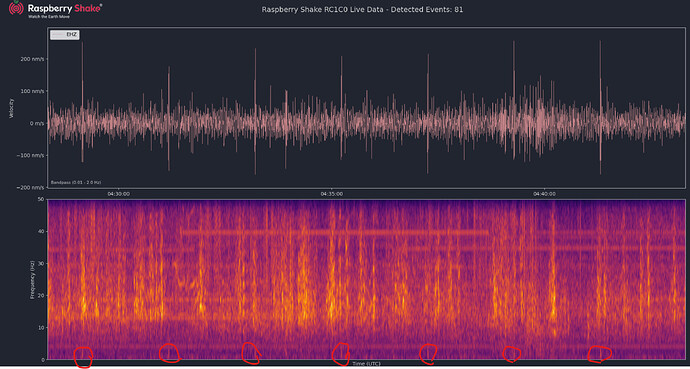Click the '−100 nm/s' tick label
This screenshot has height=369, width=690.
[x=31, y=155]
